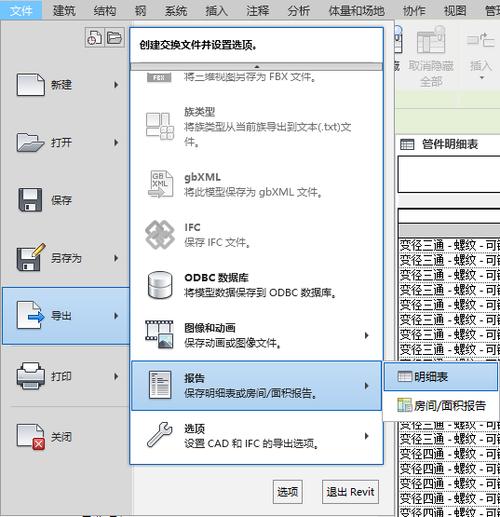Expand the 选项 export options submenu arrow
This screenshot has height=517, width=500.
coord(366,436)
